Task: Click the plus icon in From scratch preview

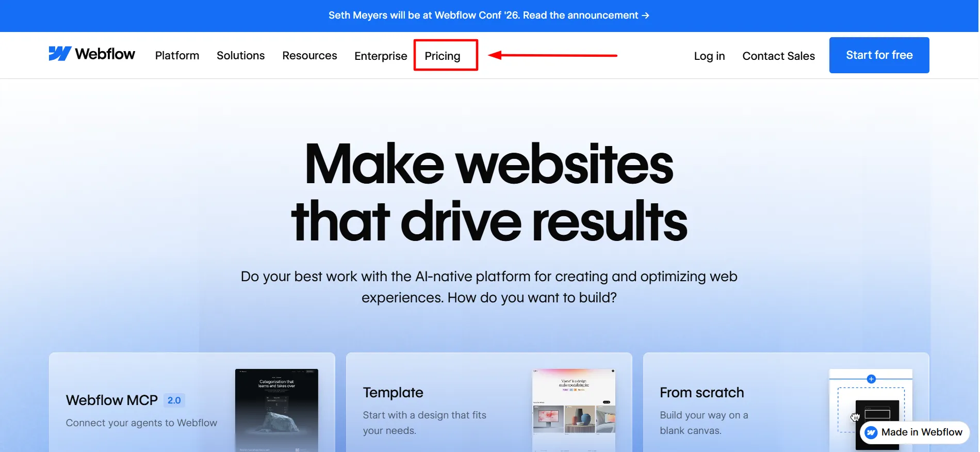Action: pyautogui.click(x=871, y=379)
